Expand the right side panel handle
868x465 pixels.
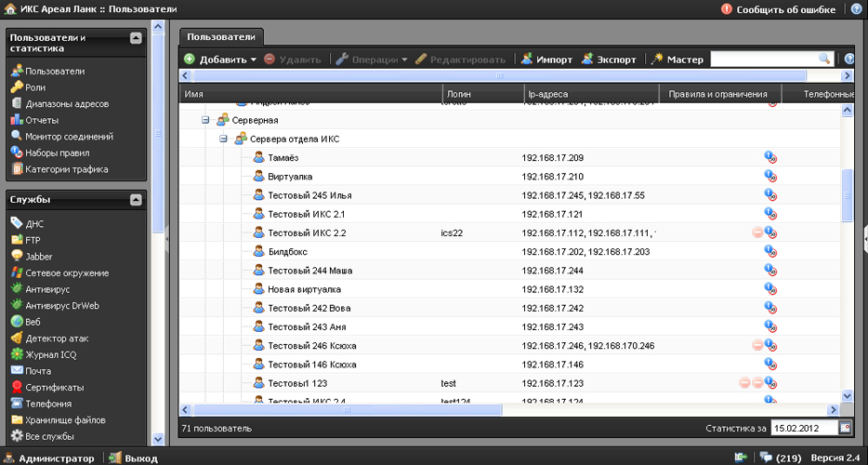(865, 237)
